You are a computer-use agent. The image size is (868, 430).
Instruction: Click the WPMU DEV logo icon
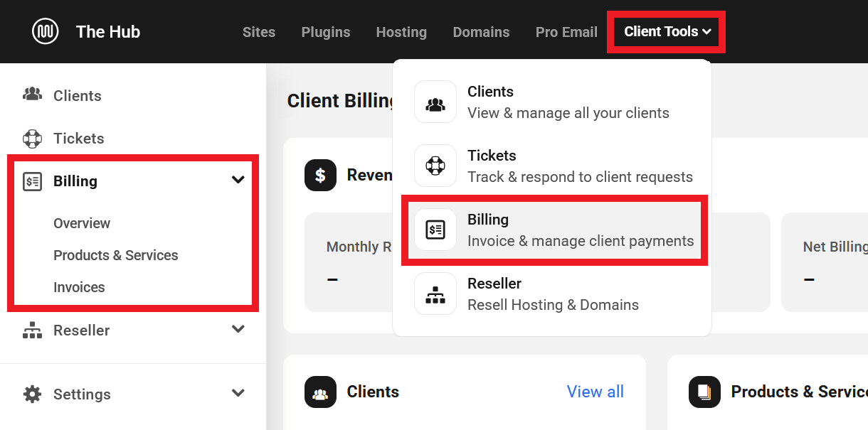point(46,31)
